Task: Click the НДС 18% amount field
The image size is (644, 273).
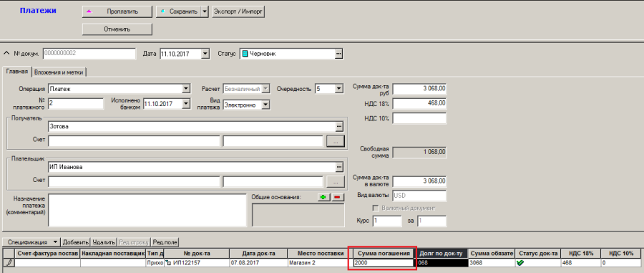Action: (x=419, y=103)
